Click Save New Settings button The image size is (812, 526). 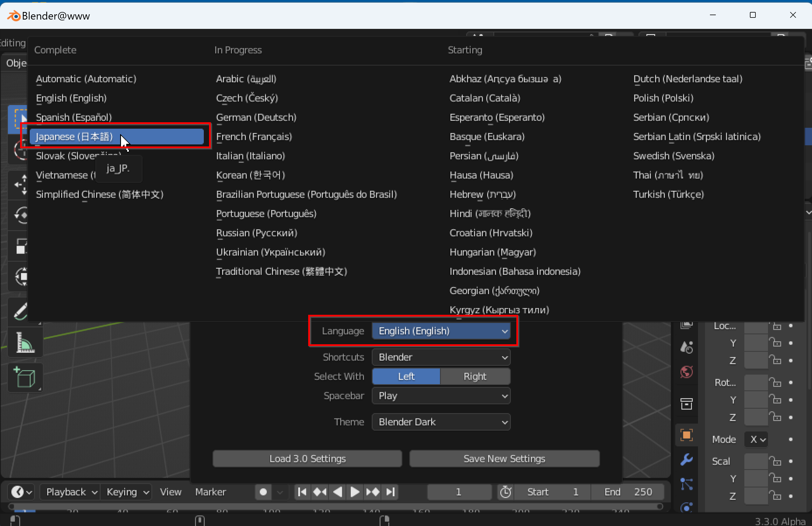pyautogui.click(x=504, y=458)
